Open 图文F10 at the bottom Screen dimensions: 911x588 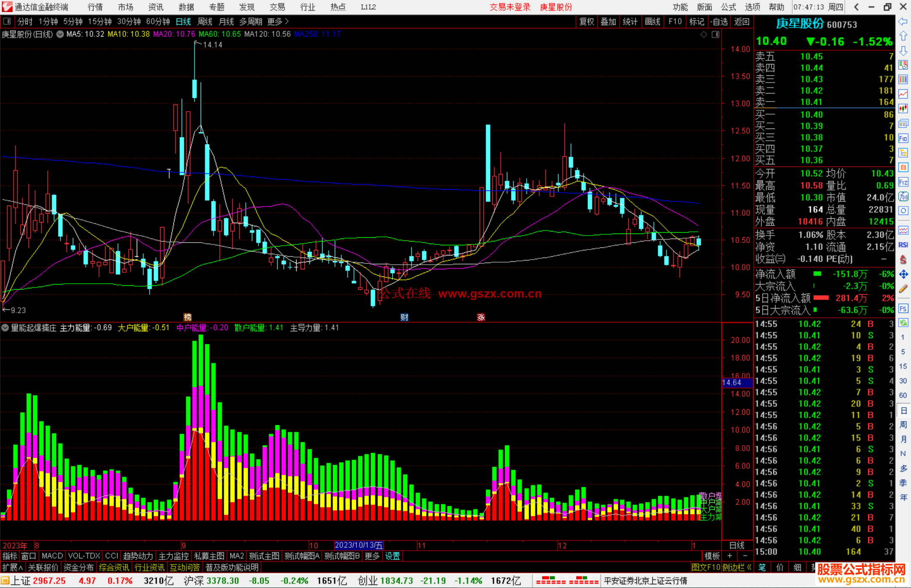(706, 567)
